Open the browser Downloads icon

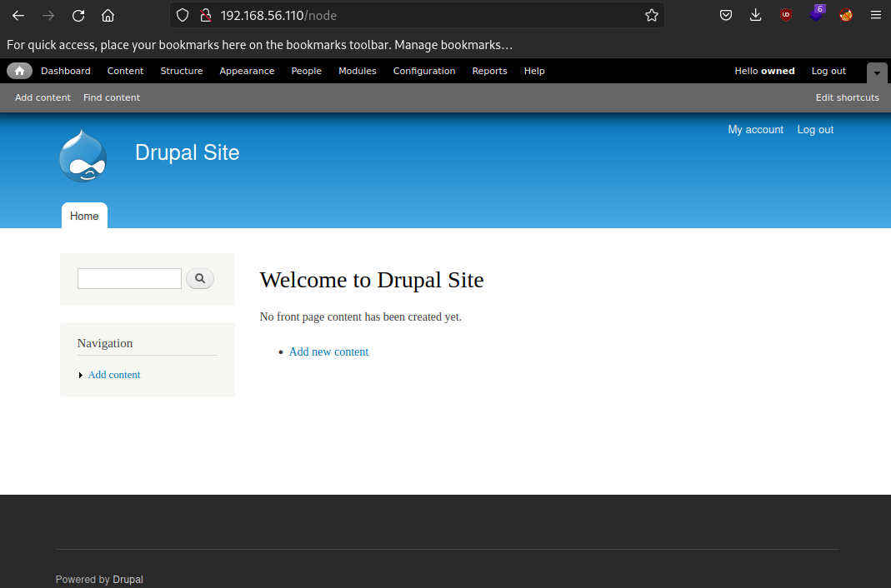755,15
